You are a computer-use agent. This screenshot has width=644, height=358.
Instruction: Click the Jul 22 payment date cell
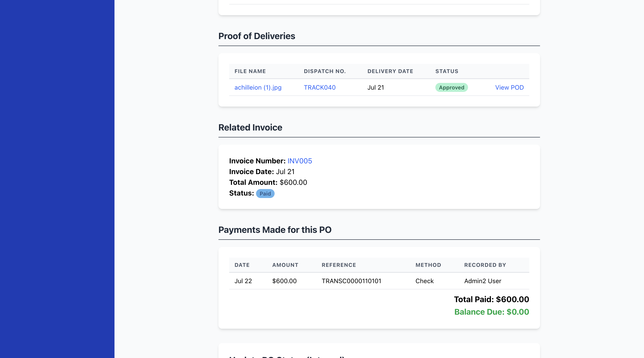(243, 281)
